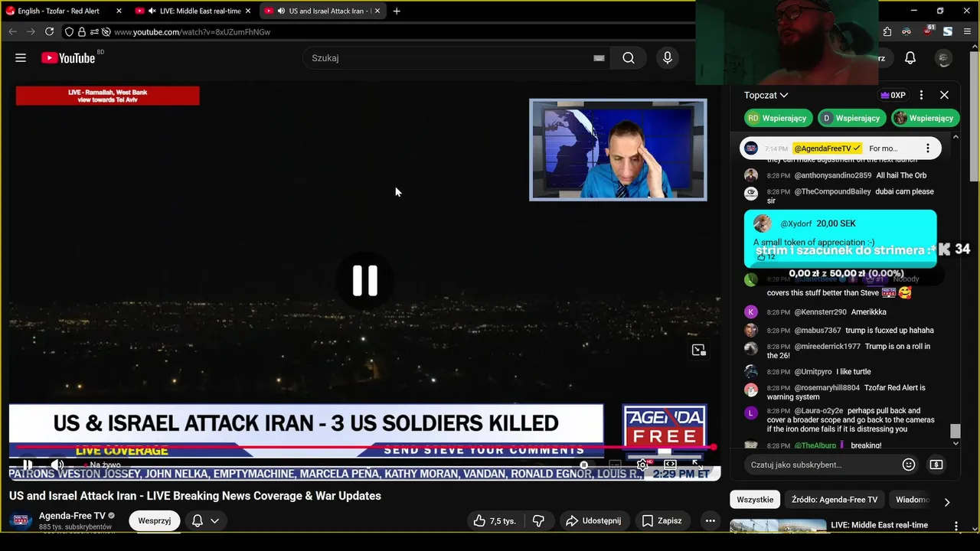Click the address bar URL
This screenshot has height=551, width=980.
(x=192, y=32)
